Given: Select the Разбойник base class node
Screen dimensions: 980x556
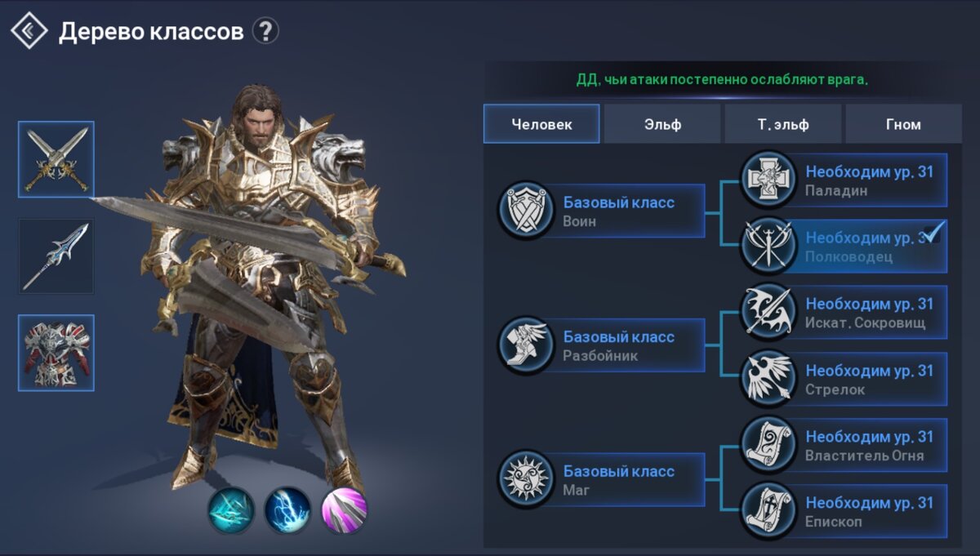Looking at the screenshot, I should point(601,345).
